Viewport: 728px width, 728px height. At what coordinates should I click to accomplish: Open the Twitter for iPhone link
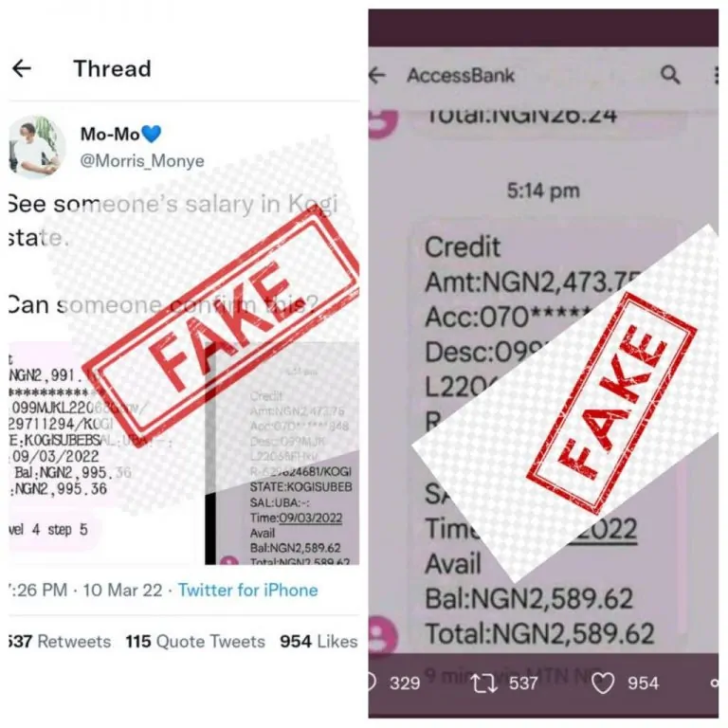point(248,591)
